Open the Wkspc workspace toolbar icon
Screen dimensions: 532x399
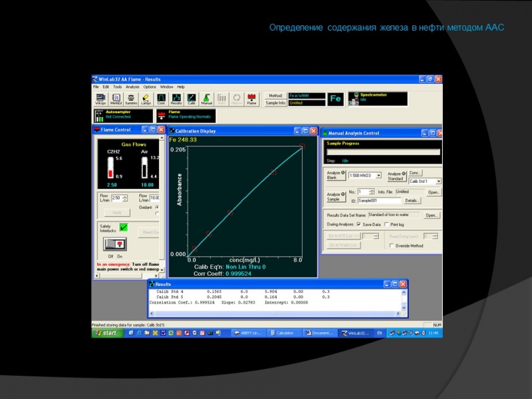[100, 99]
